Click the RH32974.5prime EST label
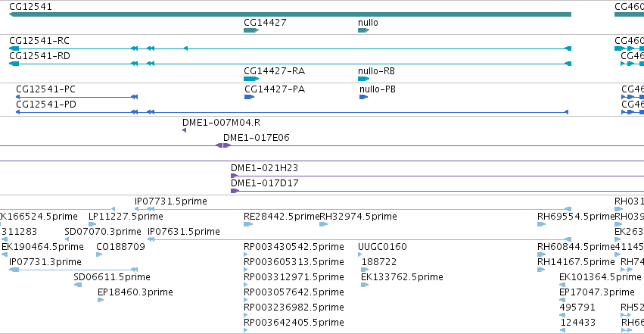Image resolution: width=644 pixels, height=334 pixels. pyautogui.click(x=358, y=217)
